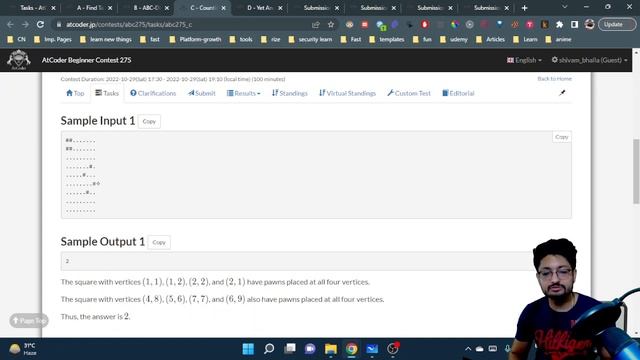Close the 'C - Count' browser tab

click(x=223, y=8)
